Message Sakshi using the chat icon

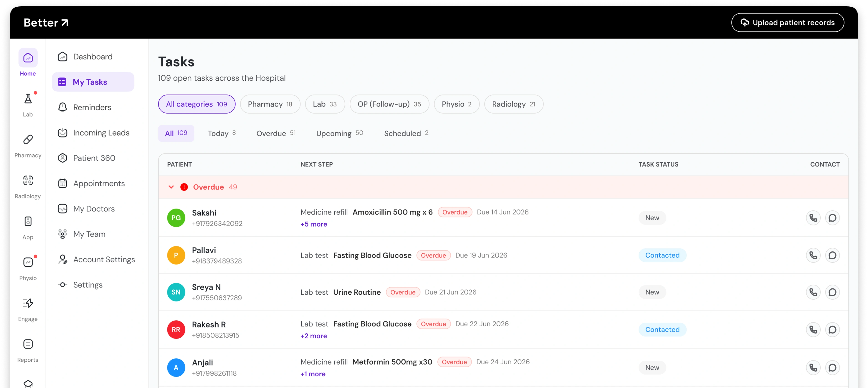pyautogui.click(x=832, y=218)
